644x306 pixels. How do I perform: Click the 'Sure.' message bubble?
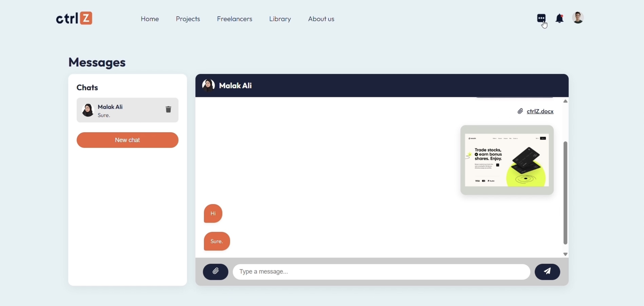coord(217,241)
